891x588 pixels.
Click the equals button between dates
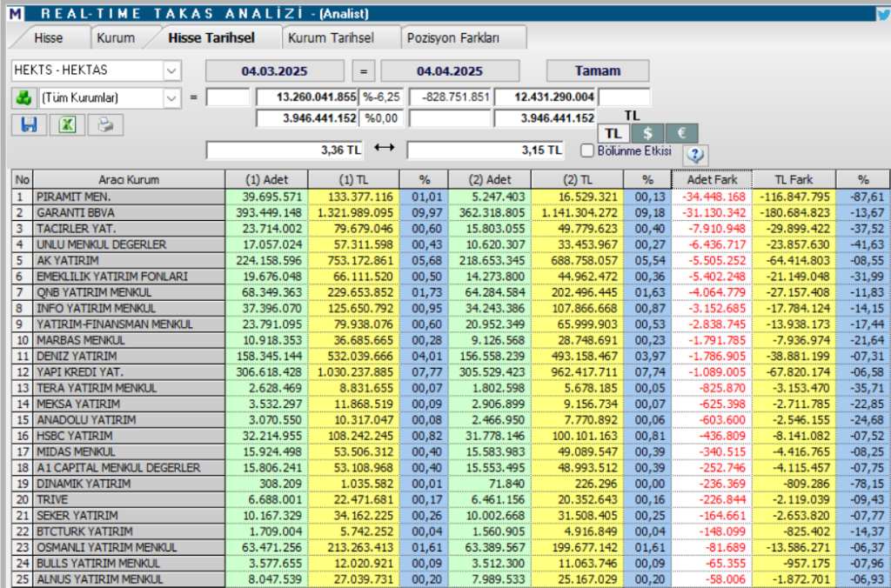(x=363, y=71)
